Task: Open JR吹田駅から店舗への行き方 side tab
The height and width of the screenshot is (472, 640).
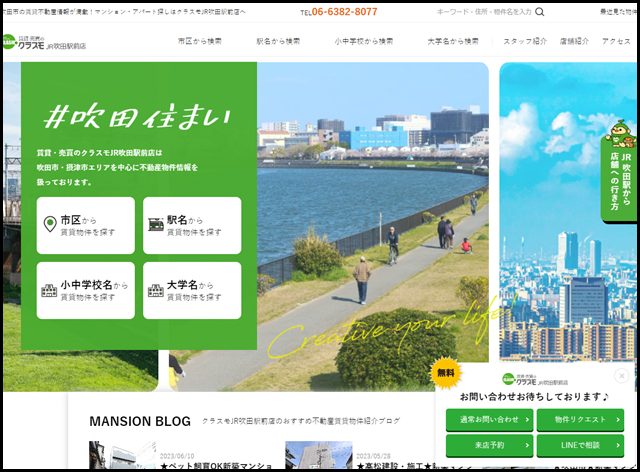Action: click(620, 180)
